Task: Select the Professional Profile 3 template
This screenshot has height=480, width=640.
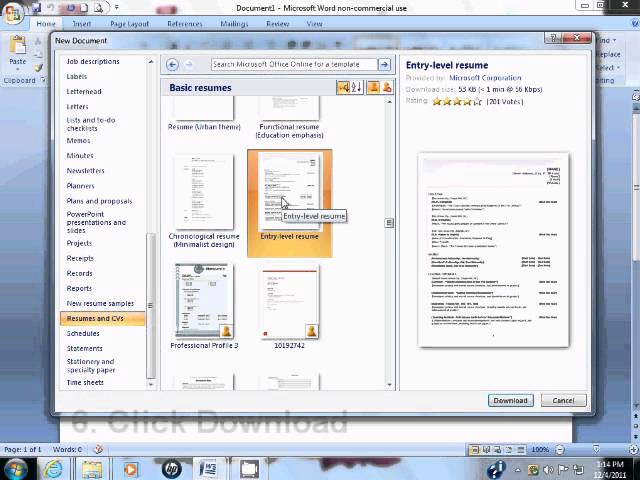Action: click(204, 303)
